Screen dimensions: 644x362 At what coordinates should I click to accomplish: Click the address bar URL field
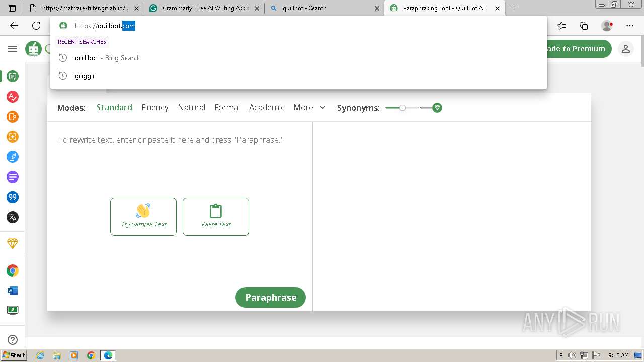point(299,26)
